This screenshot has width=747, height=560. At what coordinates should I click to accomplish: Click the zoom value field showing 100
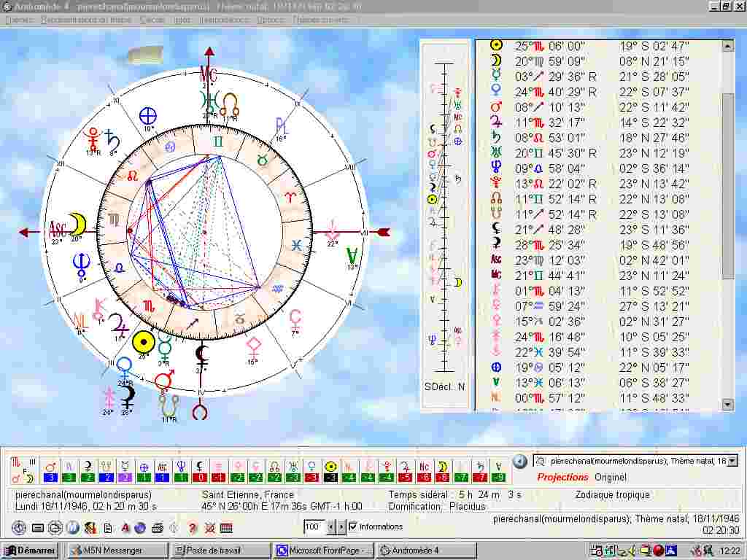(315, 526)
